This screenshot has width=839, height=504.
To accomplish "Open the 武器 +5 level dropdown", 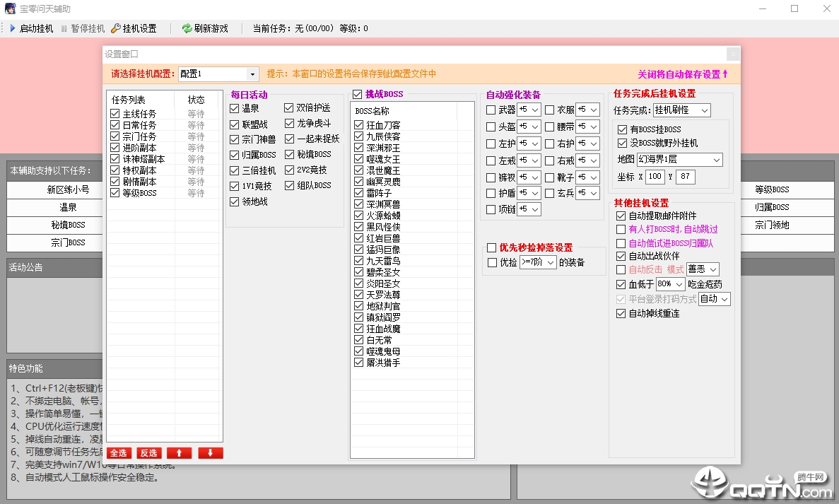I will pos(535,110).
